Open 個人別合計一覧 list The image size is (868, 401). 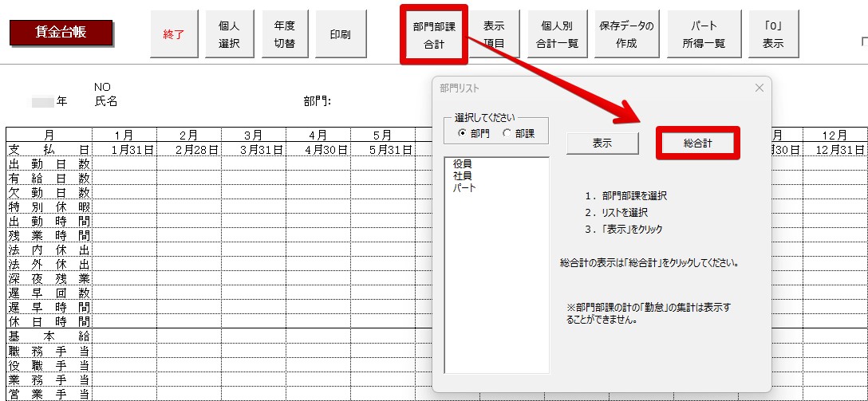click(x=556, y=35)
